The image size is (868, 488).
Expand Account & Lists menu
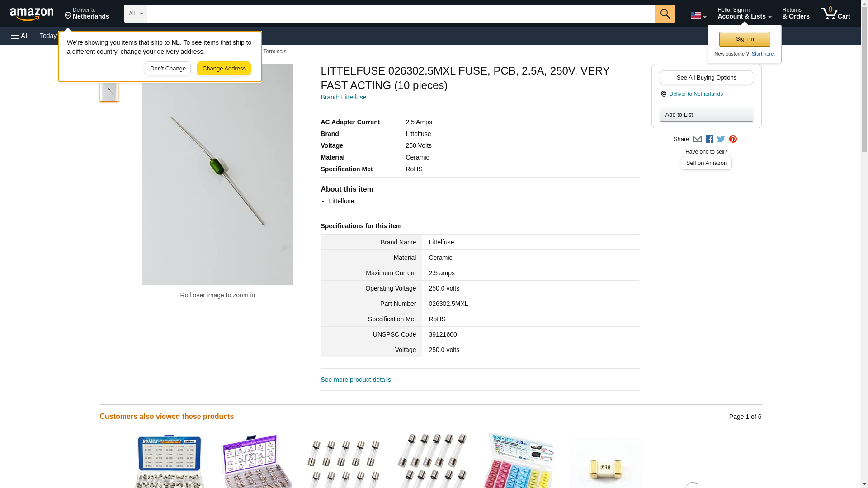pos(744,14)
